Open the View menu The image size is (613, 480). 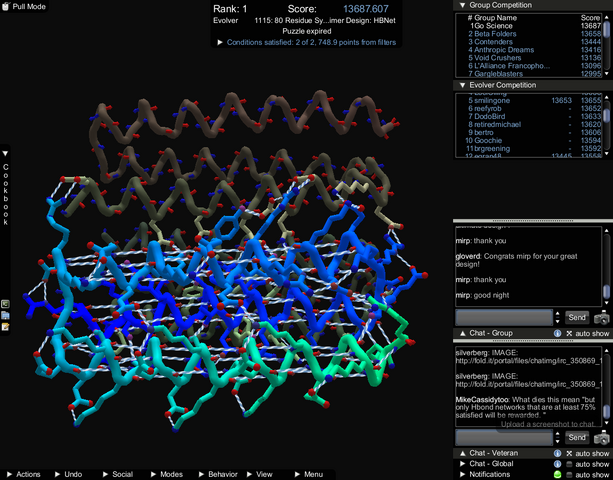coord(260,474)
